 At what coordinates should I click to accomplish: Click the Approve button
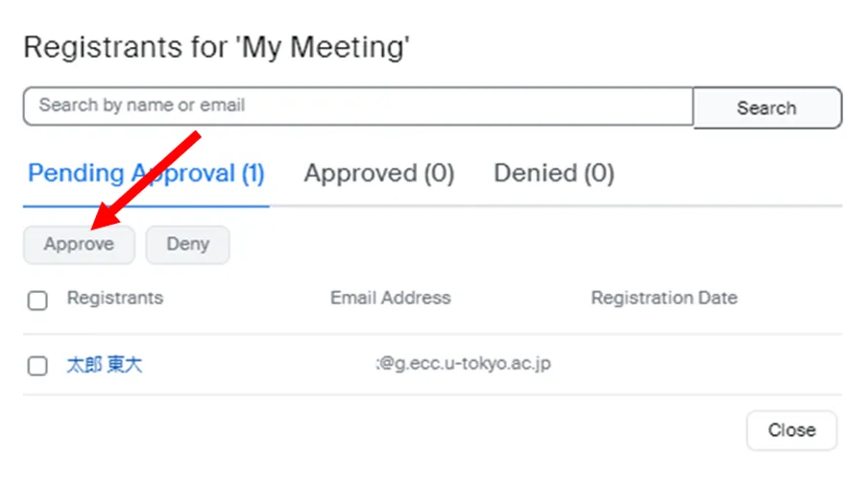pyautogui.click(x=79, y=244)
